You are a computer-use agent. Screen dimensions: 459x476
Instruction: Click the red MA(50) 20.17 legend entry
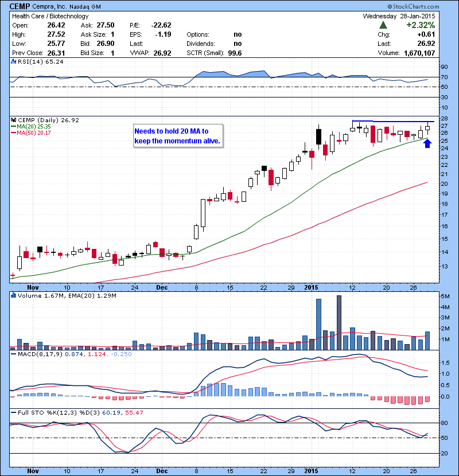click(x=30, y=132)
